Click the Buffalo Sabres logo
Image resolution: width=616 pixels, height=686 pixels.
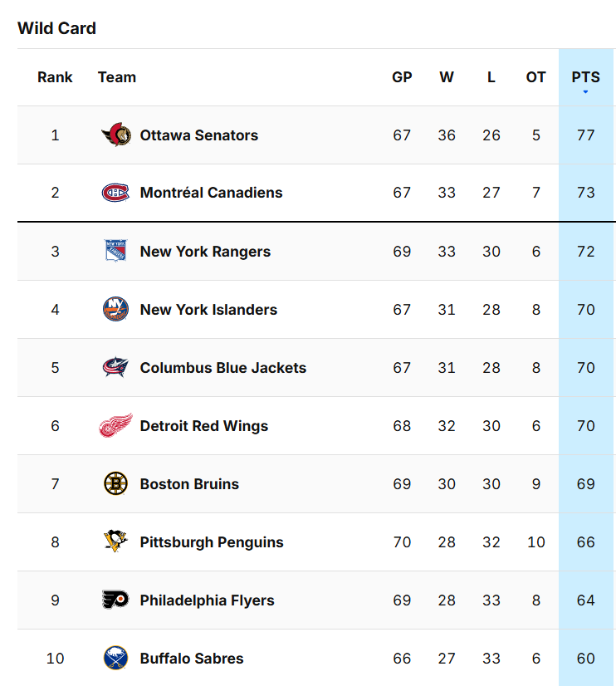pyautogui.click(x=116, y=658)
